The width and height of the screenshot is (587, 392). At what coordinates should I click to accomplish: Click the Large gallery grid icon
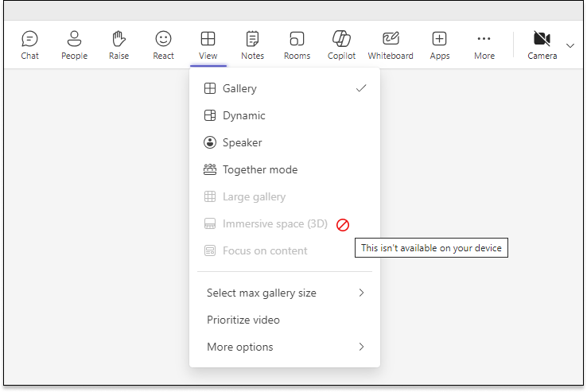point(210,196)
